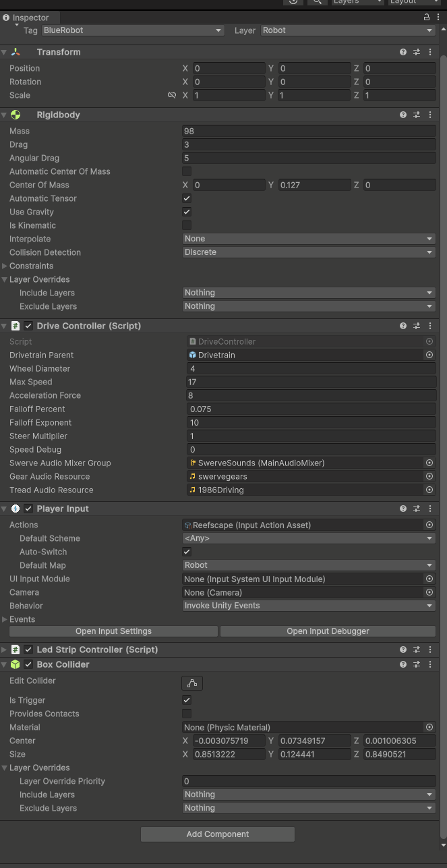Expand the Led Strip Controller component
The image size is (447, 868).
click(5, 649)
